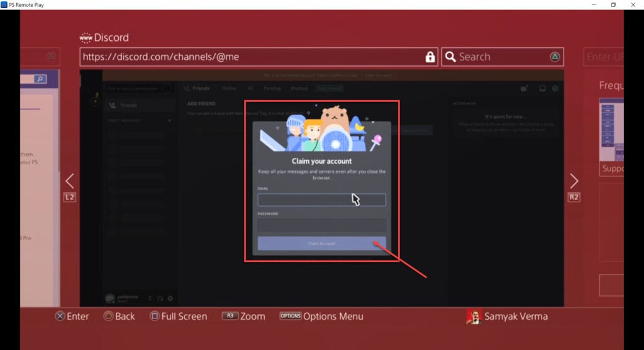Click the R2 button indicator
The height and width of the screenshot is (350, 644).
tap(574, 198)
